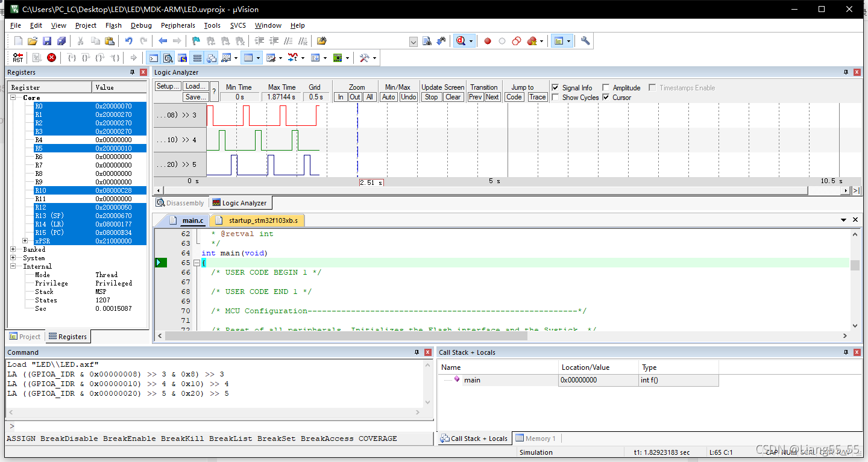Click the Jump to Trace button
868x462 pixels.
click(537, 97)
